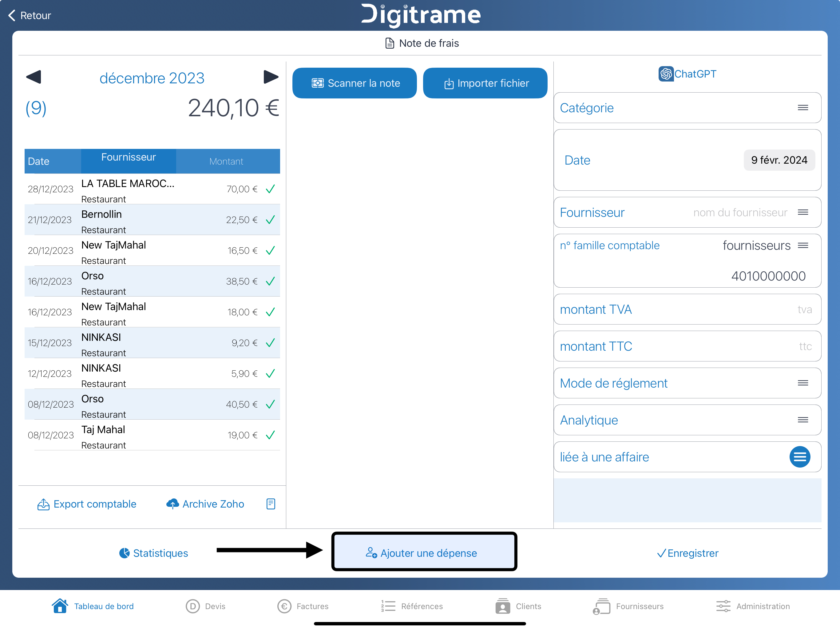The height and width of the screenshot is (630, 840).
Task: Click the décembre 2023 month label
Action: tap(152, 78)
